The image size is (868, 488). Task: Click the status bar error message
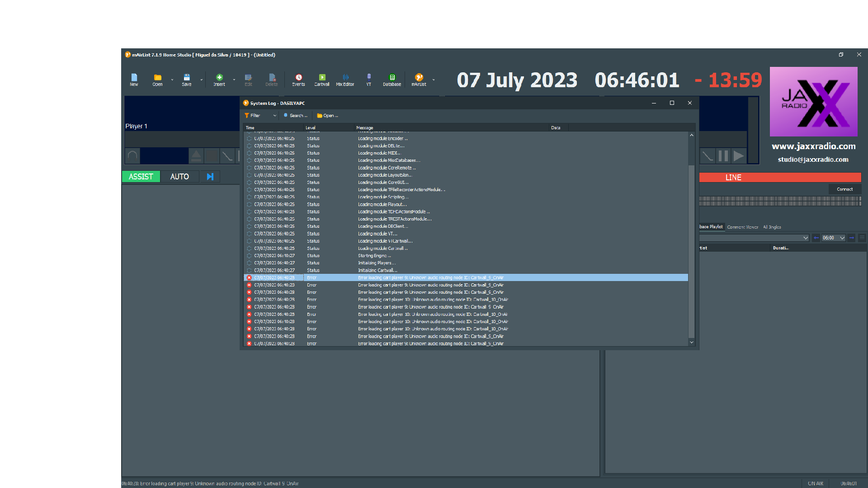tap(210, 483)
